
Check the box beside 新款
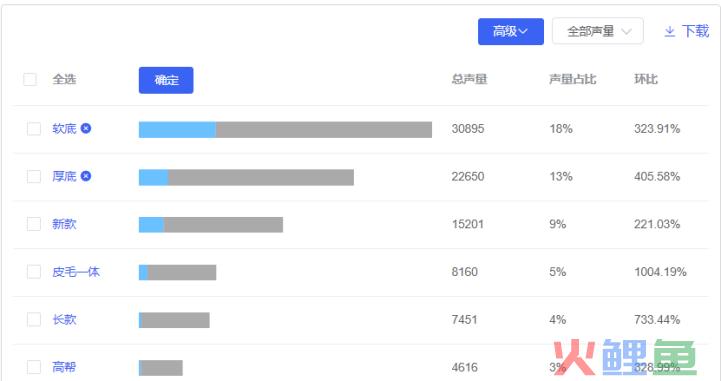(34, 224)
